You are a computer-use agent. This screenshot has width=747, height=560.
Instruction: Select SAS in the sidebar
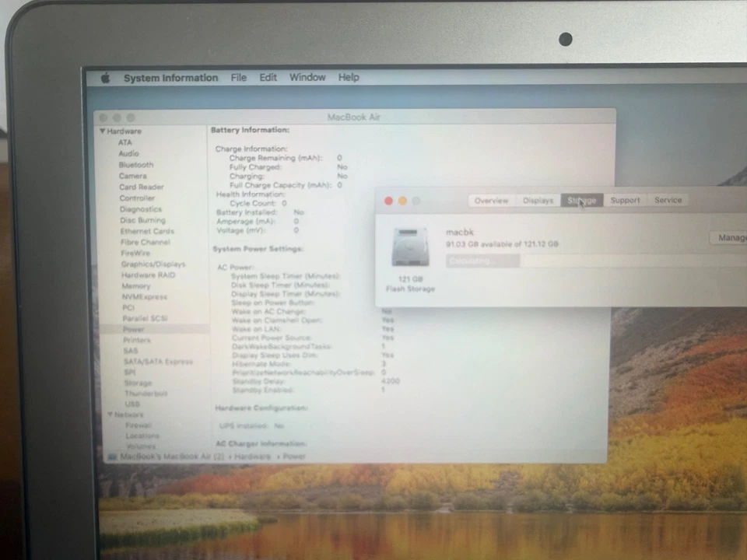(x=131, y=351)
